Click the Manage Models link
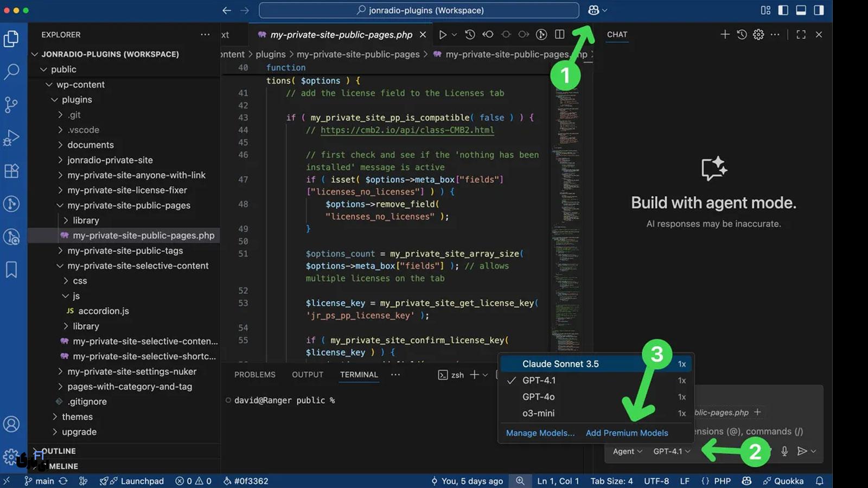The image size is (868, 488). 540,433
